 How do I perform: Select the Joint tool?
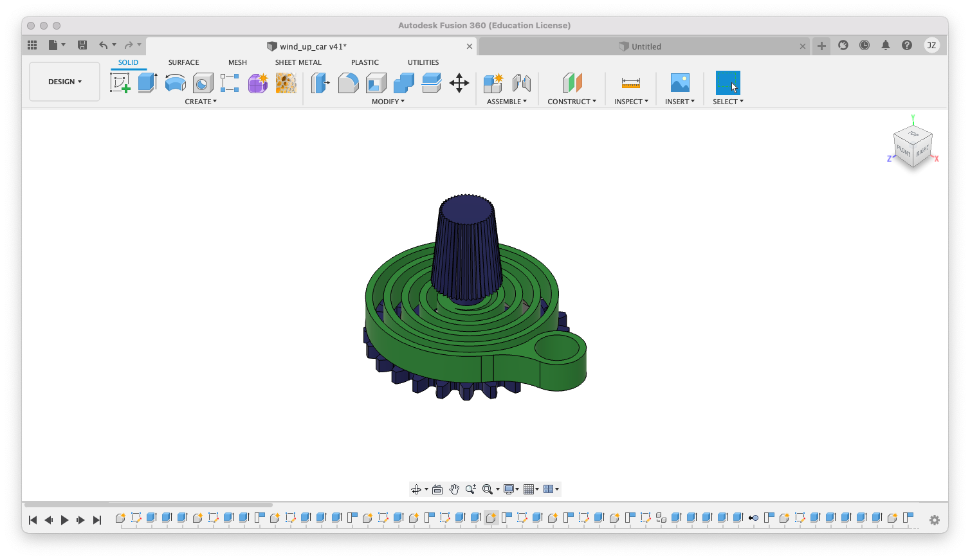[x=522, y=83]
